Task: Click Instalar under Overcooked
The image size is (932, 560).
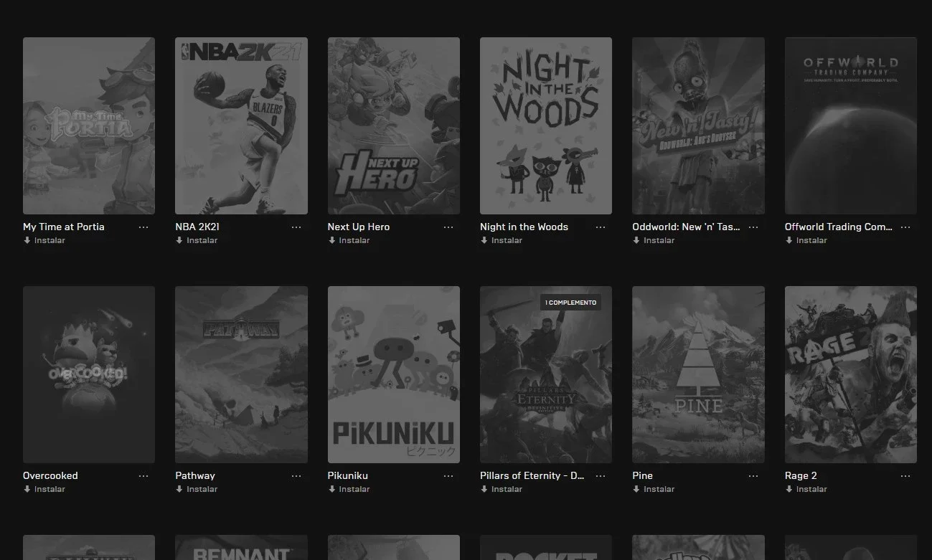Action: 44,489
